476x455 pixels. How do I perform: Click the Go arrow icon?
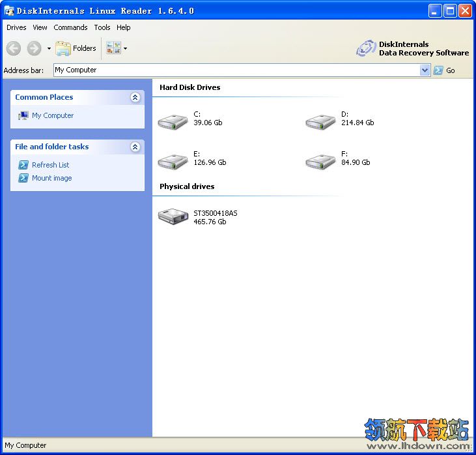coord(438,70)
